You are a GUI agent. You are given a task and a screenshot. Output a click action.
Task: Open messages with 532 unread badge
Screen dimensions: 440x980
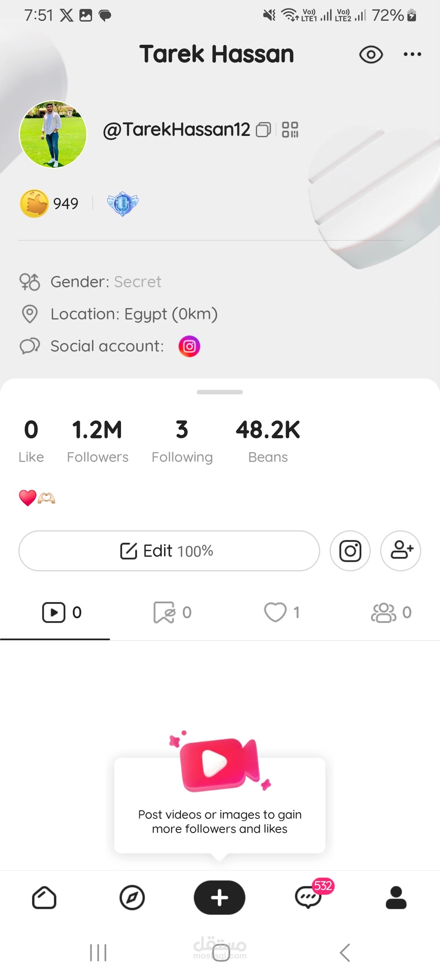tap(308, 897)
